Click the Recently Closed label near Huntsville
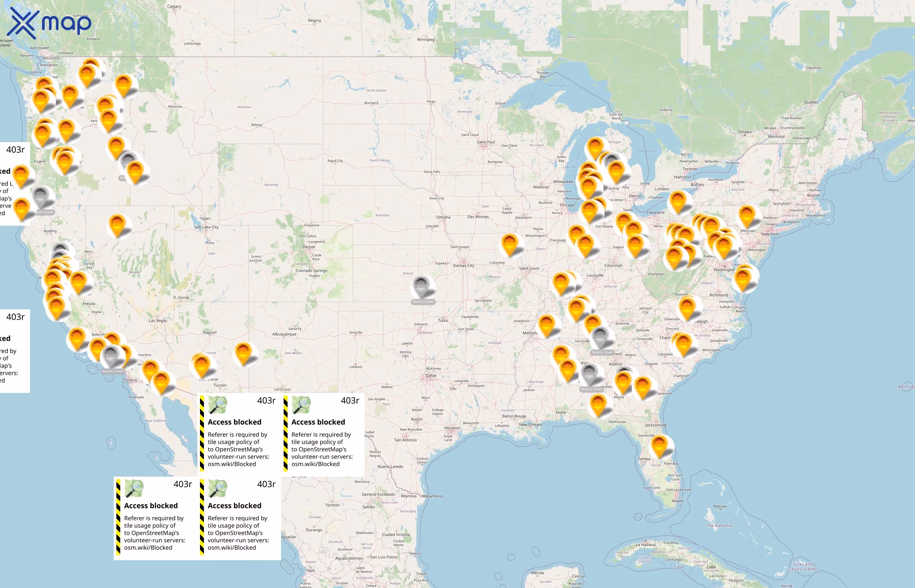The height and width of the screenshot is (588, 915). pyautogui.click(x=602, y=352)
